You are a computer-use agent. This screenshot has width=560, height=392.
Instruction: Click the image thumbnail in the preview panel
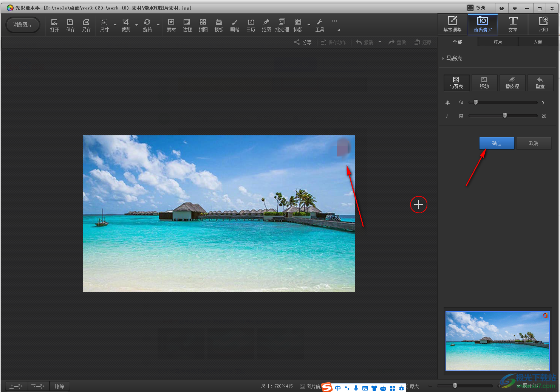(498, 341)
